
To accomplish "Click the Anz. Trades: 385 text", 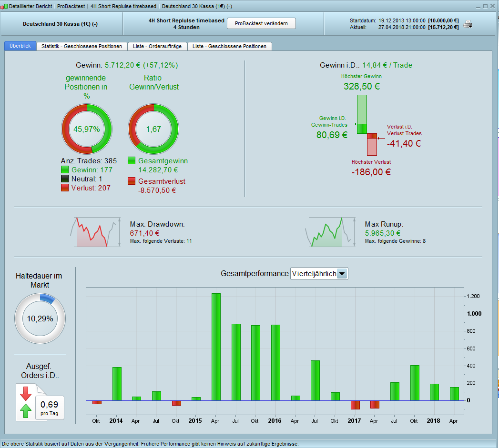I will (x=89, y=161).
